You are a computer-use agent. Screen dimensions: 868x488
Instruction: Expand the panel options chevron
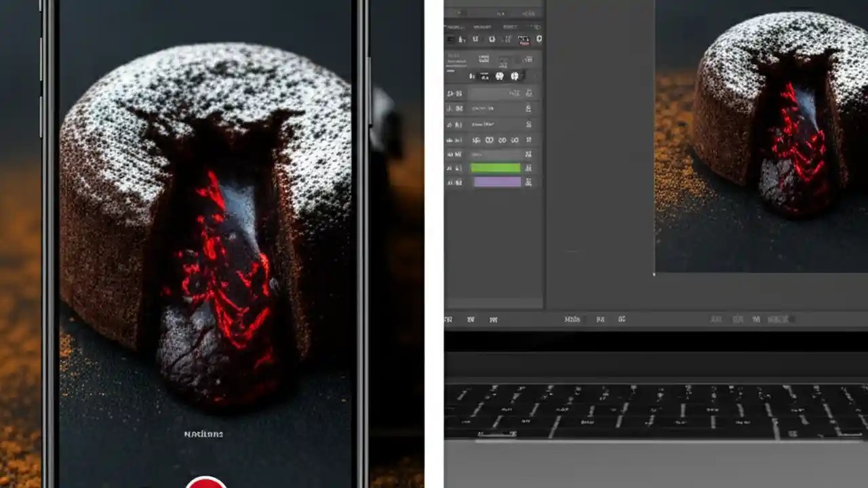click(538, 28)
